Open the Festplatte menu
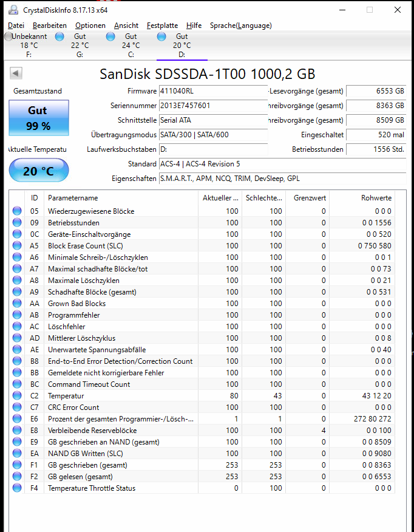This screenshot has height=532, width=414. point(162,26)
